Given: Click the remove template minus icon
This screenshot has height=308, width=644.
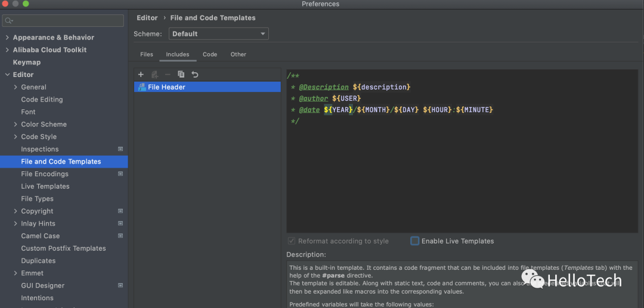Looking at the screenshot, I should coord(168,75).
